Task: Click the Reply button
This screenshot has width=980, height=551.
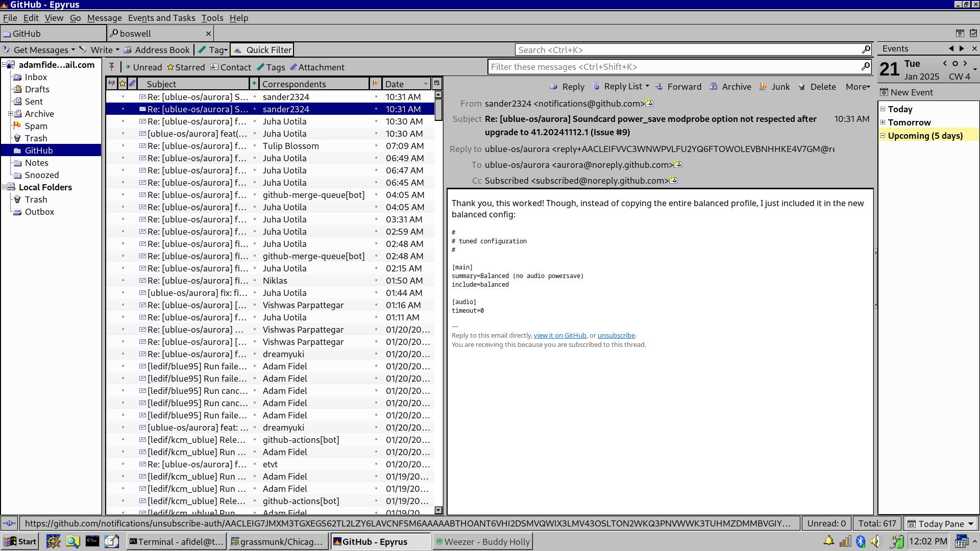Action: click(x=567, y=87)
